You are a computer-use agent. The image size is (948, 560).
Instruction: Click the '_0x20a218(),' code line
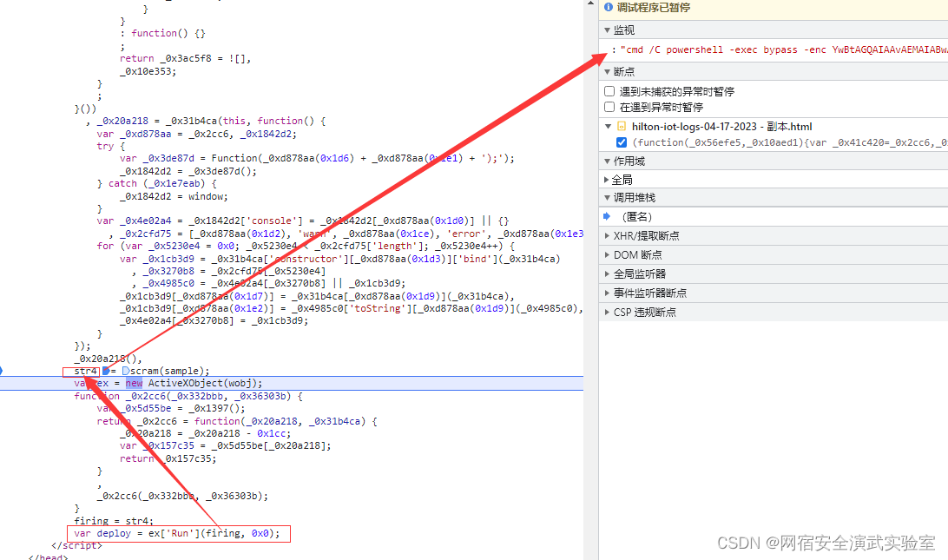[x=108, y=359]
